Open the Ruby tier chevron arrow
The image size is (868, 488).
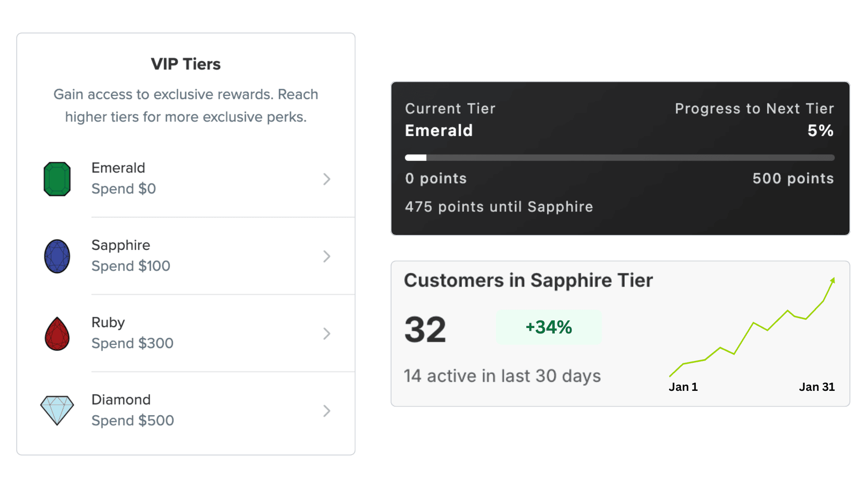tap(327, 333)
